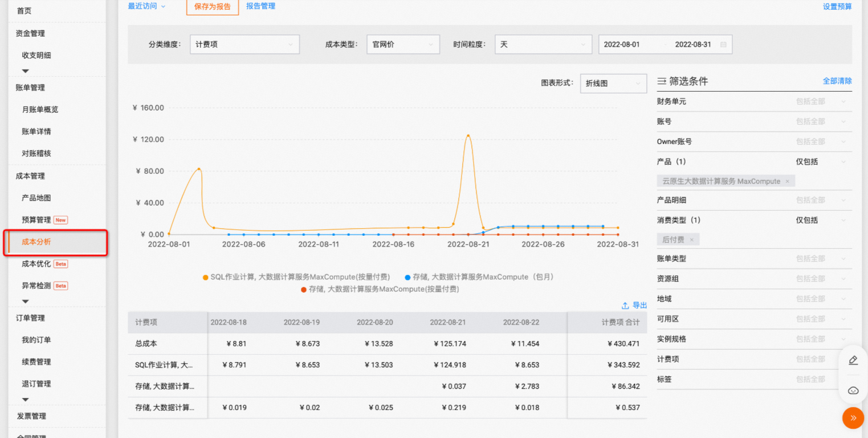
Task: Open the chat assistant floating icon
Action: point(853,390)
